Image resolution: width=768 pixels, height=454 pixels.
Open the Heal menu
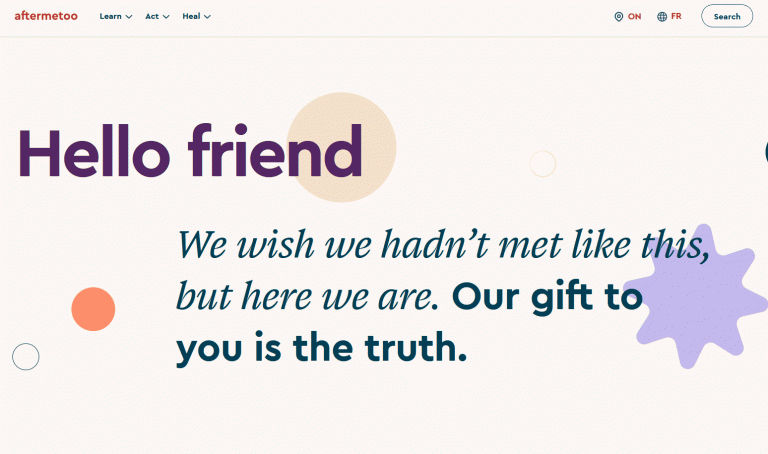click(x=196, y=16)
